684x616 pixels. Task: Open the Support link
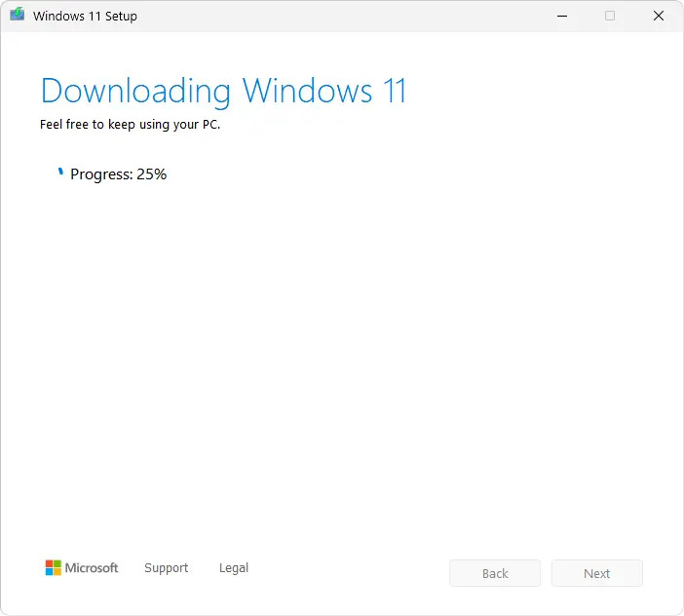(167, 567)
